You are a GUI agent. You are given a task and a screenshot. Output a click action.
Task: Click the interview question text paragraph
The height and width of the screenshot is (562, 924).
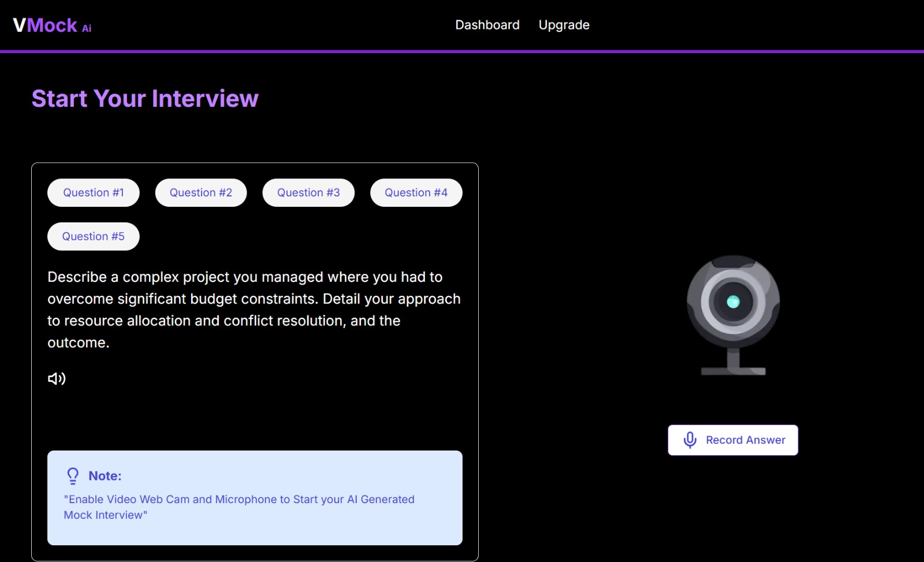click(x=254, y=310)
